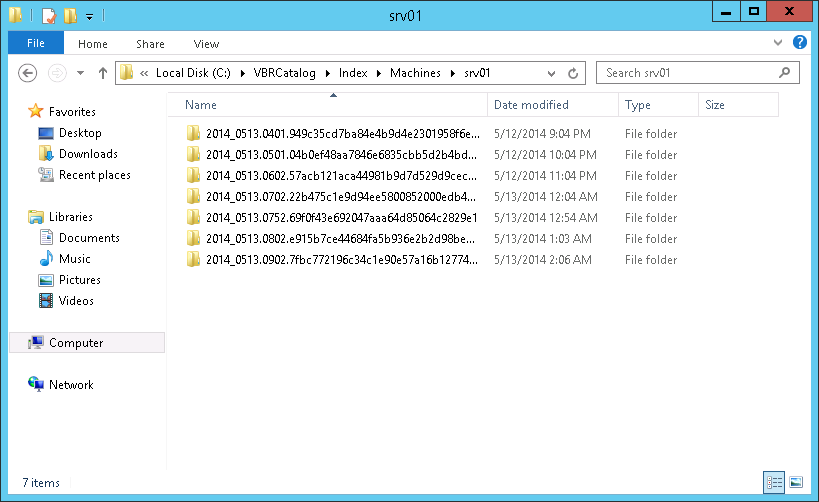Select folder 2014_0513.0802.e915b7ce44684fa5b936e2b2d98be...
The width and height of the screenshot is (819, 502).
pyautogui.click(x=340, y=239)
